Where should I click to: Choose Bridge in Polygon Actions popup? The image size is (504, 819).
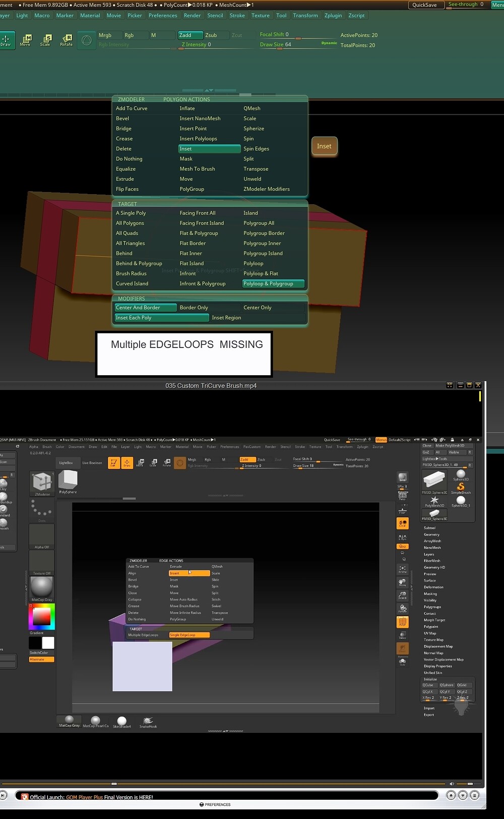click(x=123, y=129)
